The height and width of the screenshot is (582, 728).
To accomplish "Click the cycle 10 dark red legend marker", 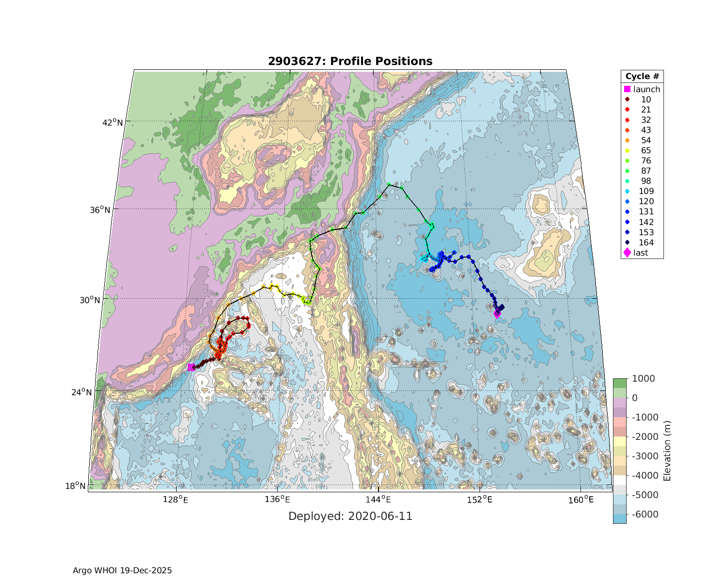I will (627, 99).
